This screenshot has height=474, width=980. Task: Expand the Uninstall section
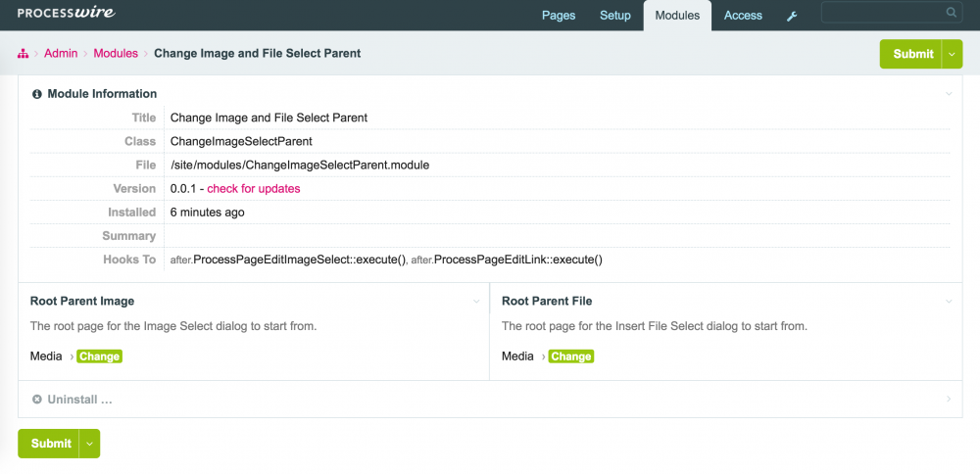[x=949, y=400]
